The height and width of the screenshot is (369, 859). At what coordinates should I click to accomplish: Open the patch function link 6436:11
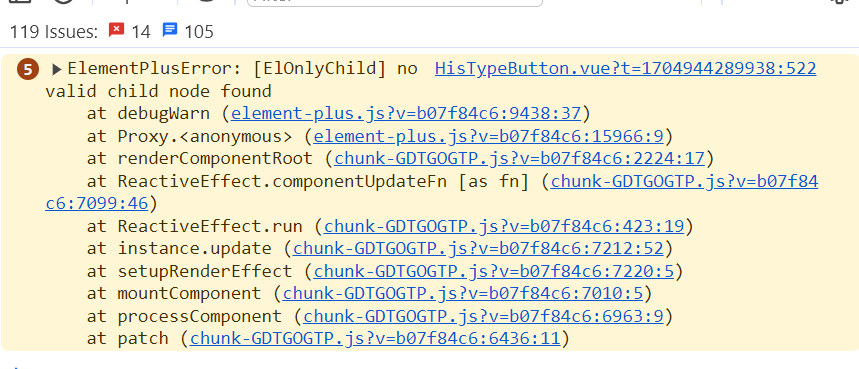(x=375, y=338)
